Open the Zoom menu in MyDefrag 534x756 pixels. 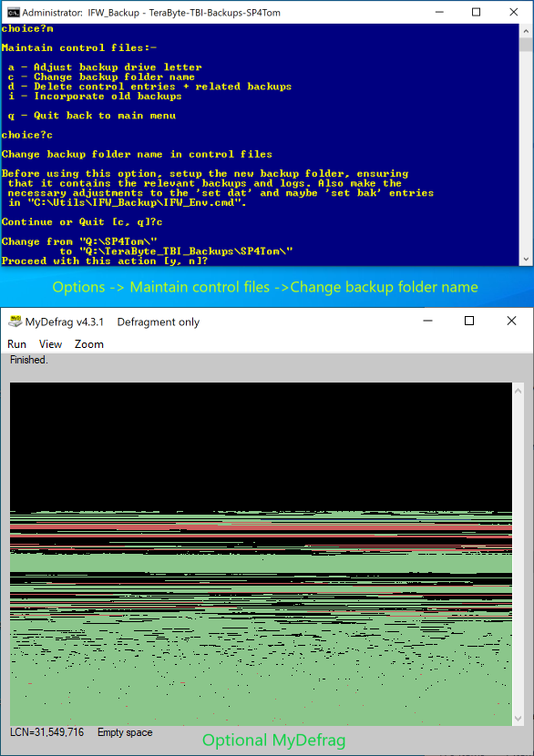click(89, 344)
